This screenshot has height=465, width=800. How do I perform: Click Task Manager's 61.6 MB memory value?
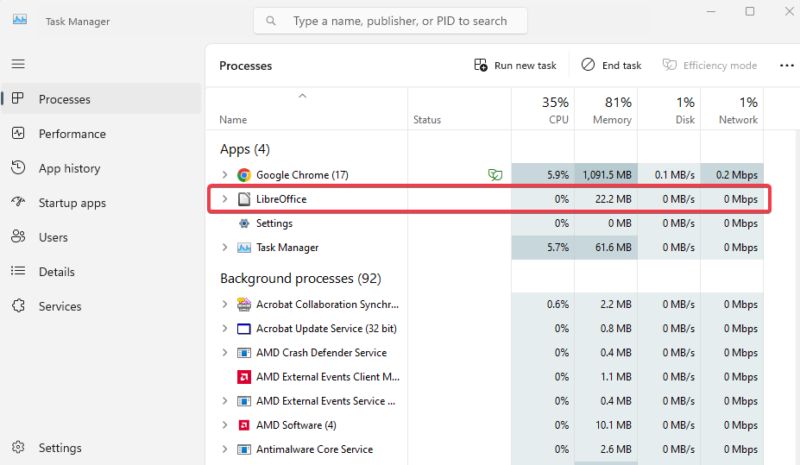(x=613, y=248)
